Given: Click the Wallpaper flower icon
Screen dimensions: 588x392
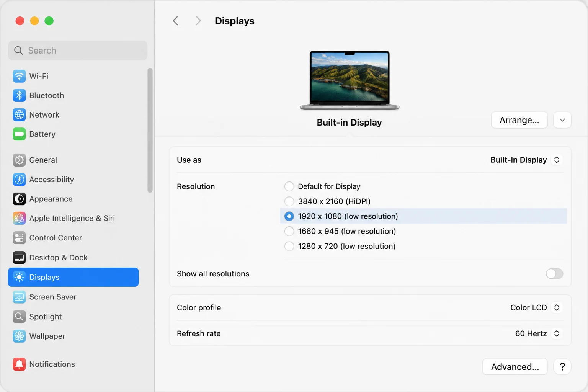Looking at the screenshot, I should pos(19,336).
